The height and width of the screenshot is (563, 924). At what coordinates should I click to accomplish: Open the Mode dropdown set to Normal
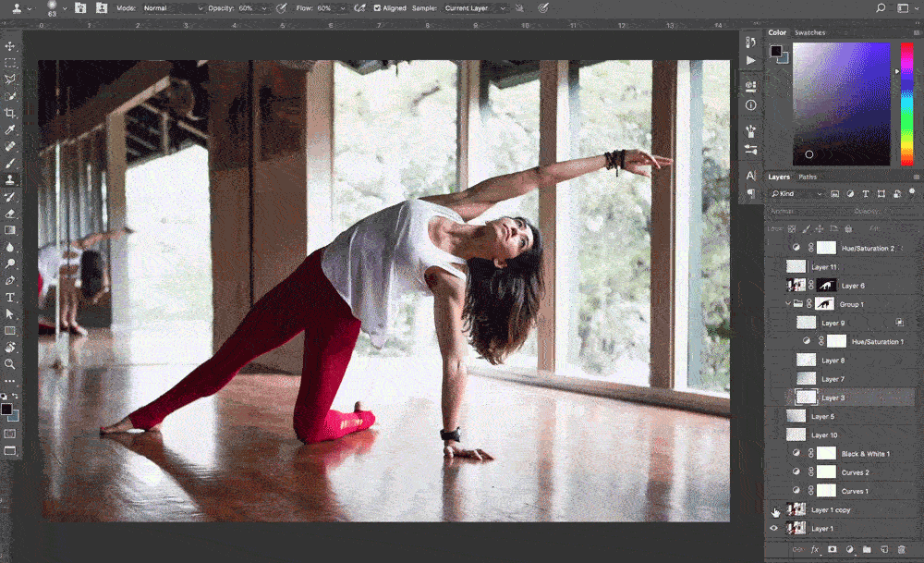tap(172, 8)
